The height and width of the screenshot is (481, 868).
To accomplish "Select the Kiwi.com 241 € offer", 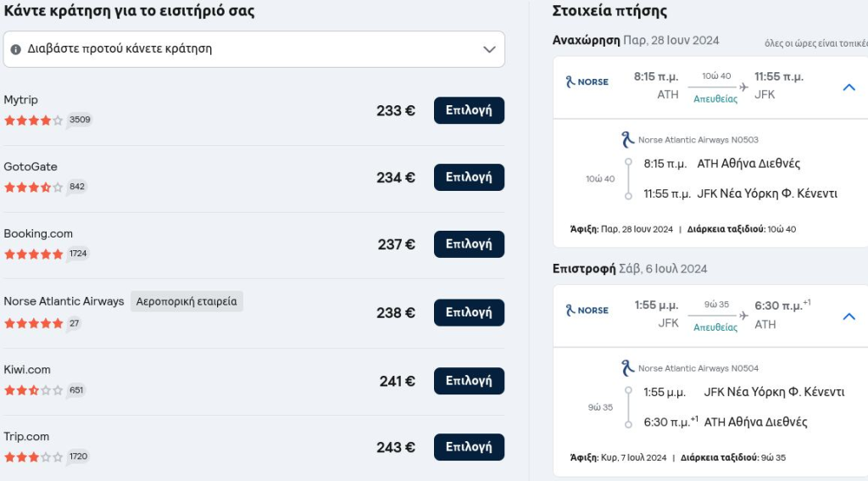I will pyautogui.click(x=469, y=381).
